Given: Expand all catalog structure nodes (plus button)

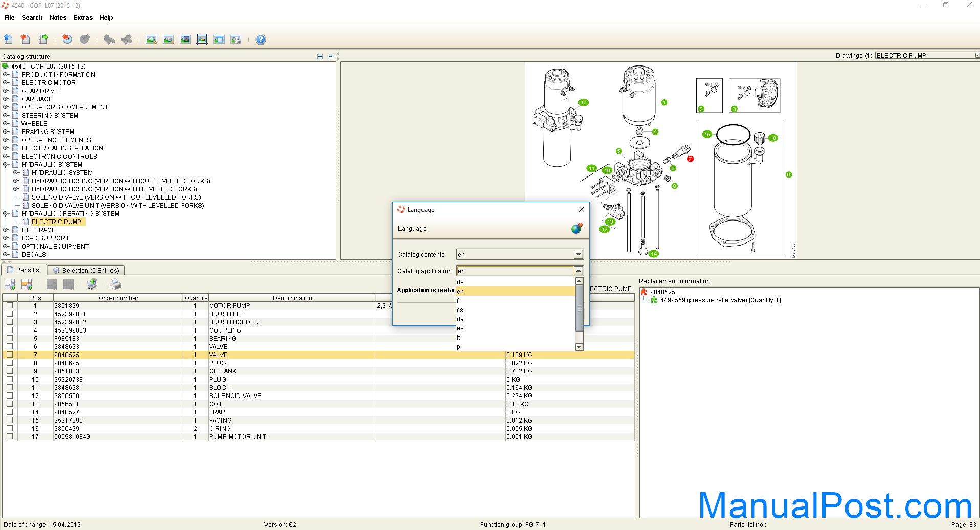Looking at the screenshot, I should tap(320, 56).
